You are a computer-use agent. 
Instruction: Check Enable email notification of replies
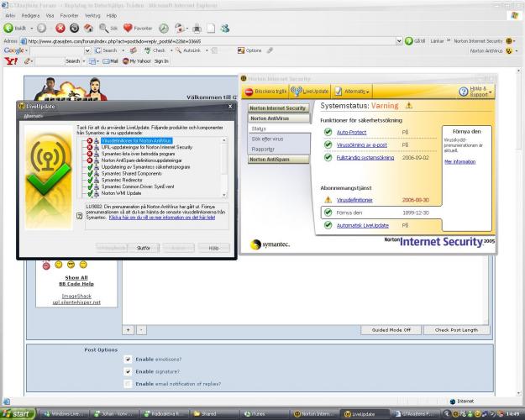click(128, 383)
